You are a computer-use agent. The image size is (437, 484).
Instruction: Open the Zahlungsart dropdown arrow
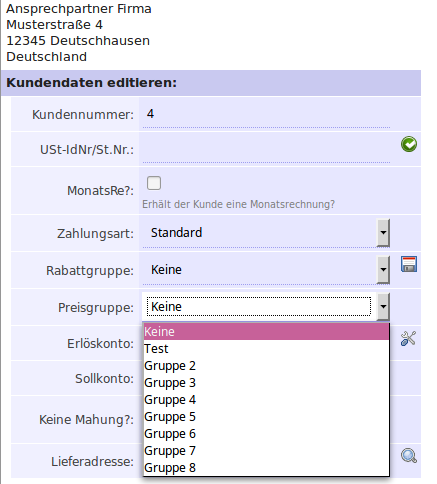pyautogui.click(x=383, y=233)
